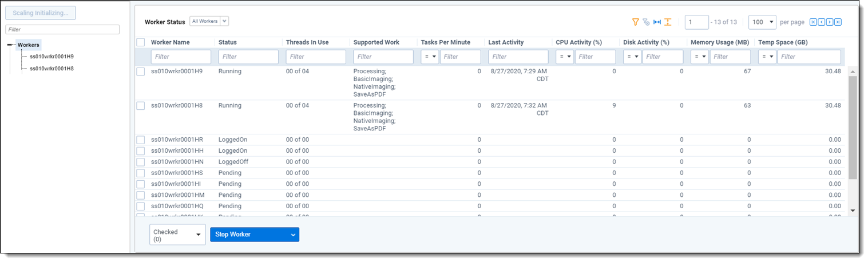
Task: Click the orange row height toggle icon
Action: 668,22
